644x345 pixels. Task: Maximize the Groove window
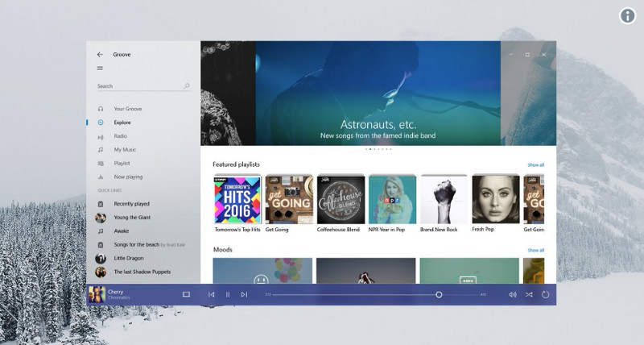click(527, 55)
